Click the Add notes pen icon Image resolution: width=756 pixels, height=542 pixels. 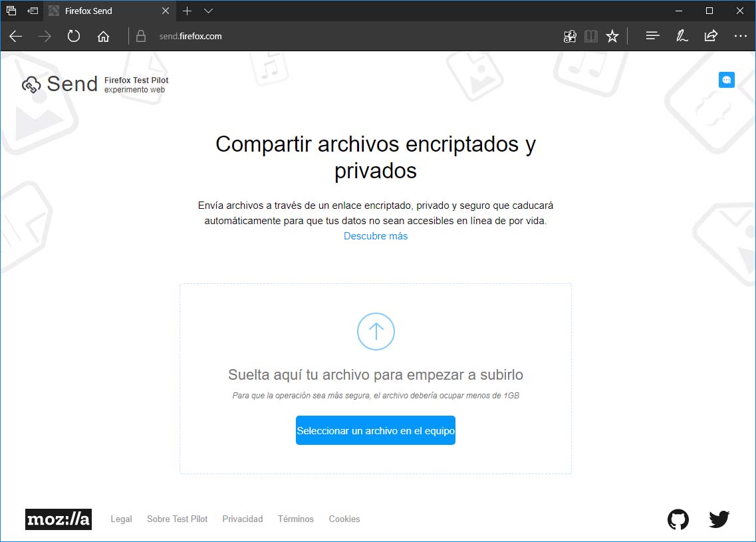point(682,36)
